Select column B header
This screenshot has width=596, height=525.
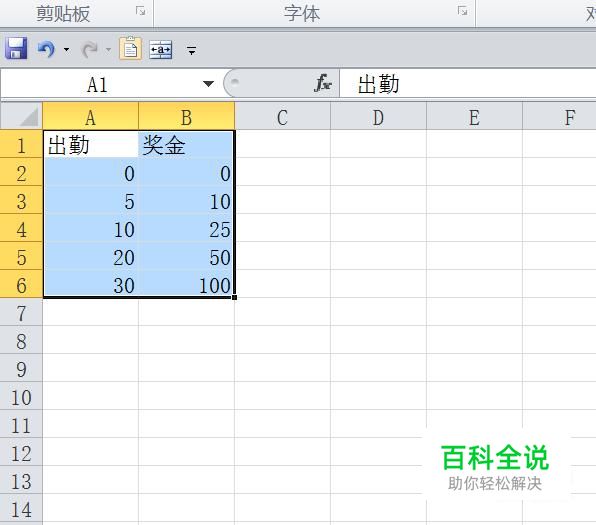point(187,116)
